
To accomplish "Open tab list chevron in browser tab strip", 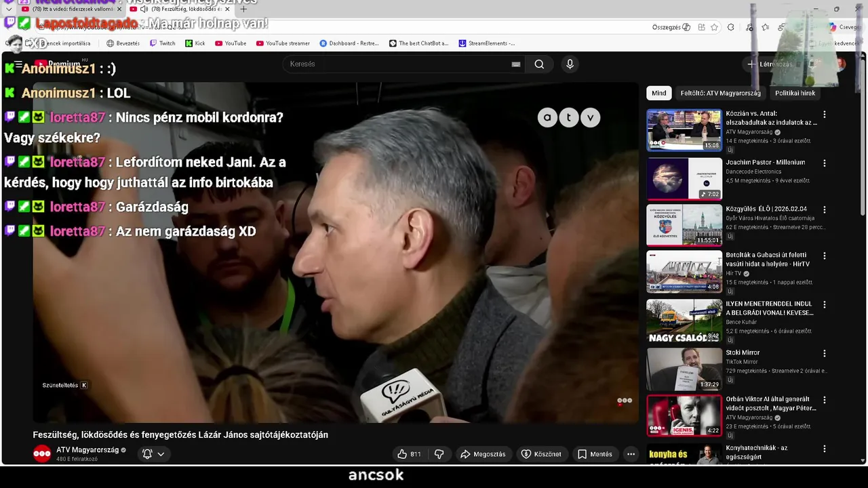I will point(9,9).
